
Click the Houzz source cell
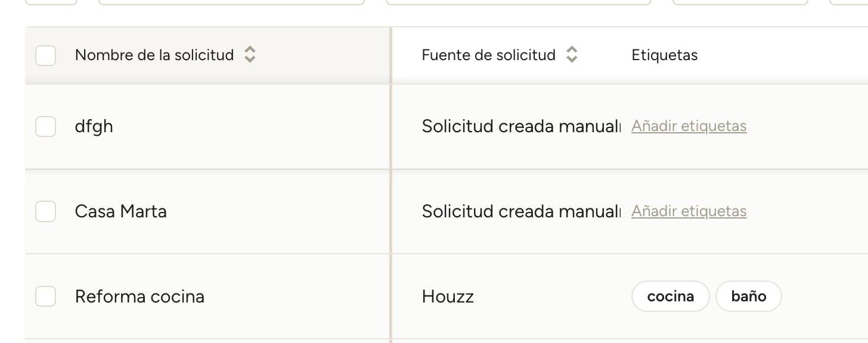click(x=448, y=296)
